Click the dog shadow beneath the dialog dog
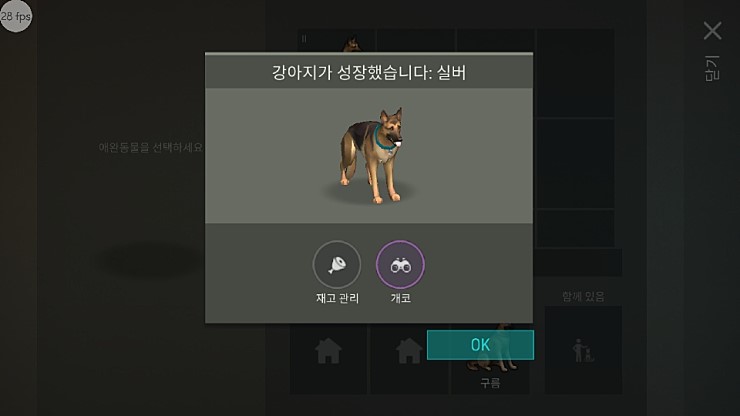This screenshot has width=740, height=416. [x=370, y=193]
